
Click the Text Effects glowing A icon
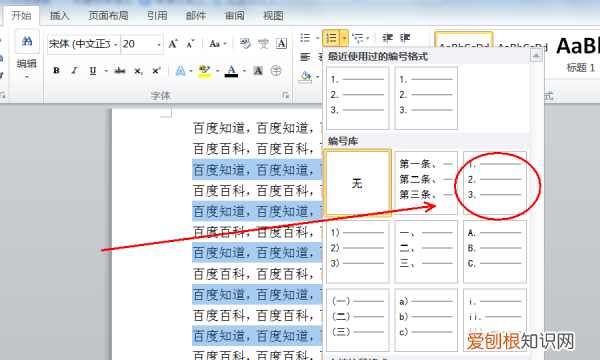coord(181,71)
